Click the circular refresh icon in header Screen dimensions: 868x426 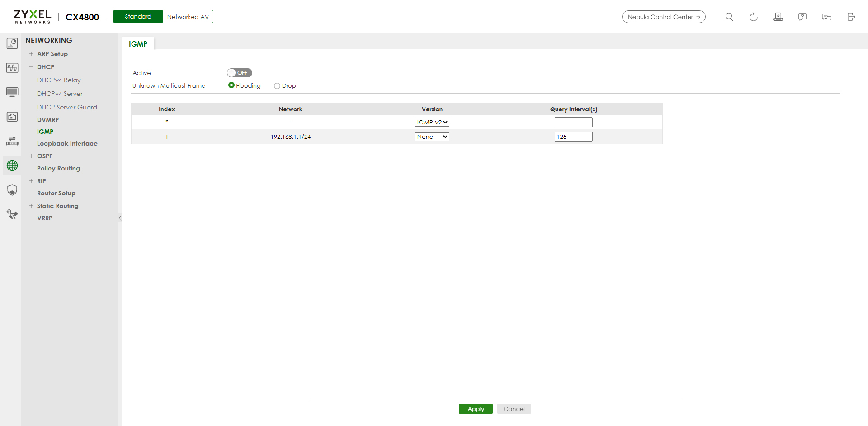[x=753, y=17]
